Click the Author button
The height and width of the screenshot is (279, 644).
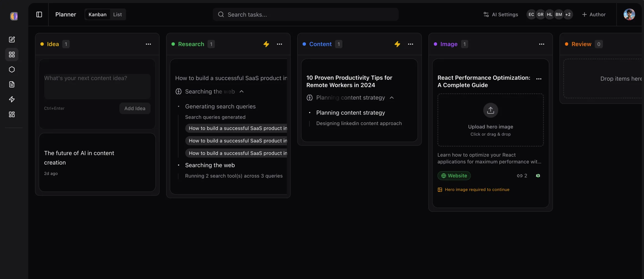click(x=594, y=14)
